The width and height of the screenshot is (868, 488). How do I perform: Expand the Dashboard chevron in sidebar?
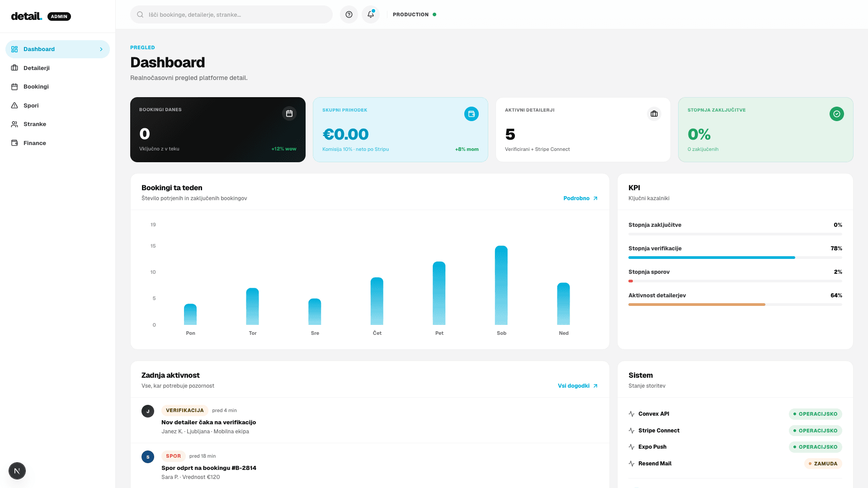(101, 49)
